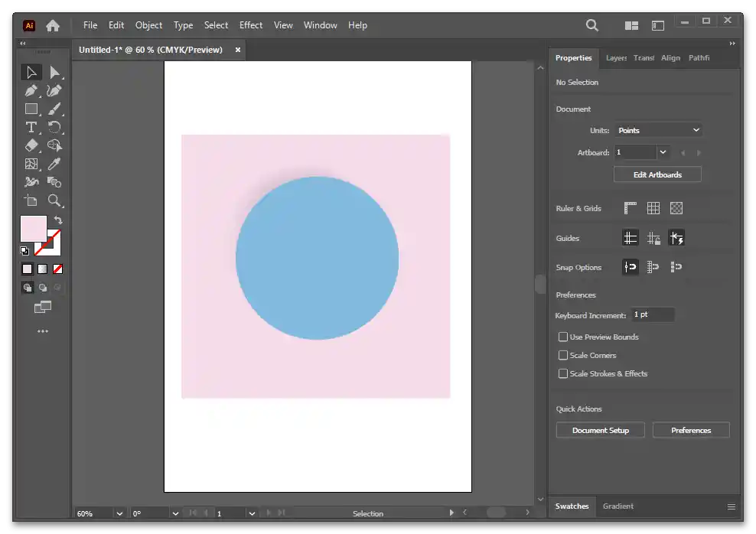Select the Zoom tool in toolbar
Screen dimensions: 756x534
[x=54, y=200]
